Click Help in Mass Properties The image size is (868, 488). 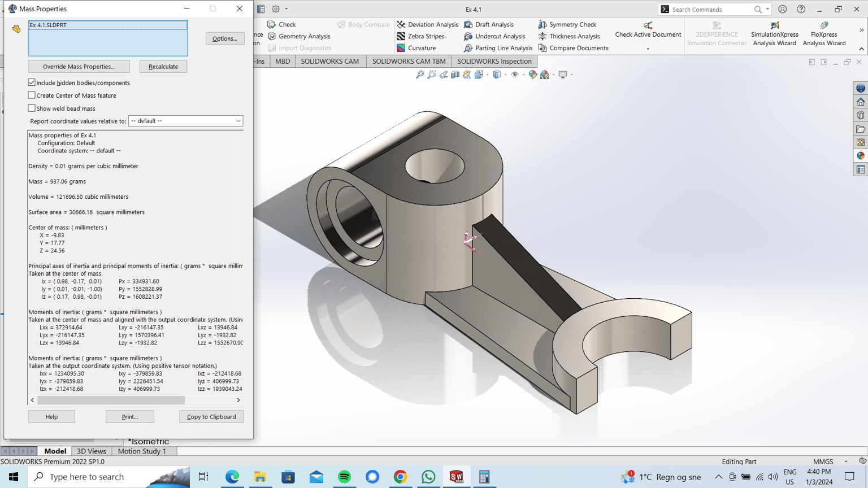(51, 417)
